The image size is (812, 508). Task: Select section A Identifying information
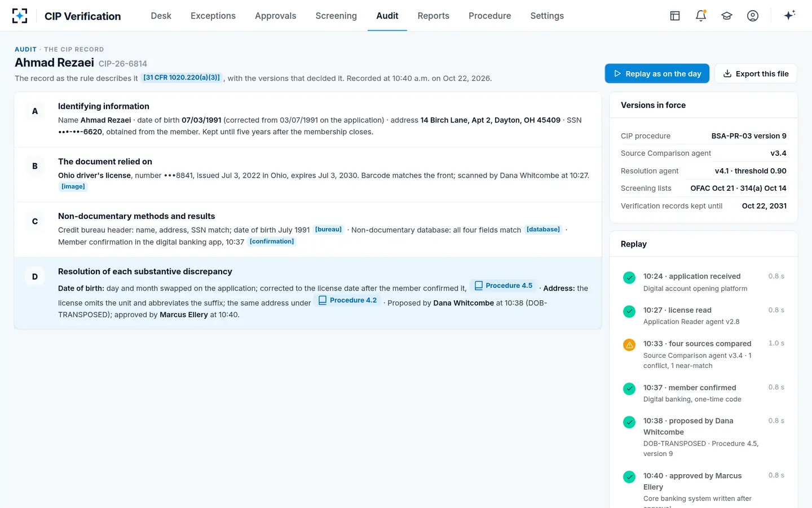coord(308,119)
